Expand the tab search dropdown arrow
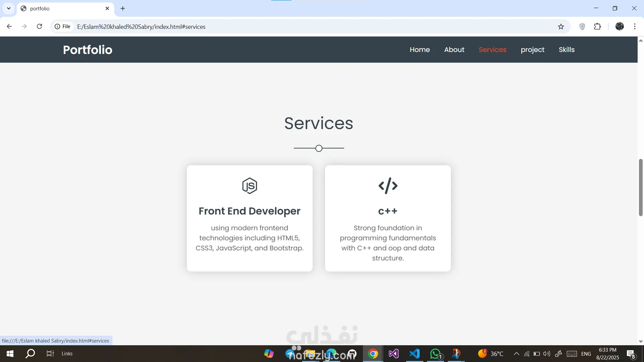 coord(9,8)
